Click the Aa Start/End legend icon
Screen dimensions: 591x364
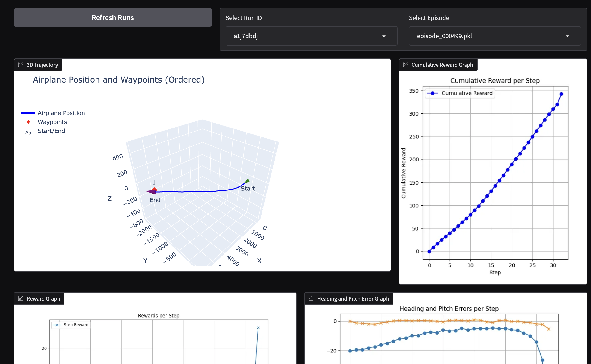coord(28,132)
